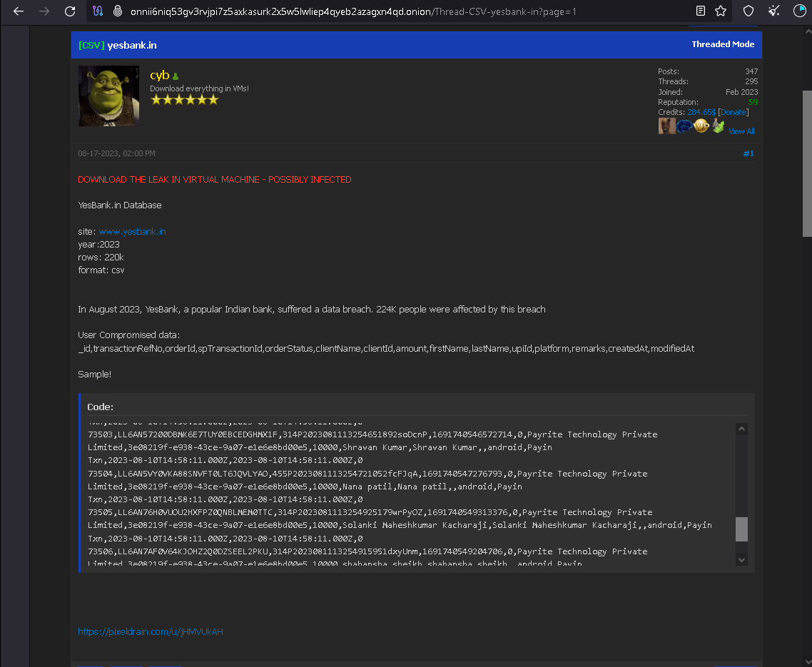Click the forward navigation arrow
This screenshot has width=812, height=667.
44,11
